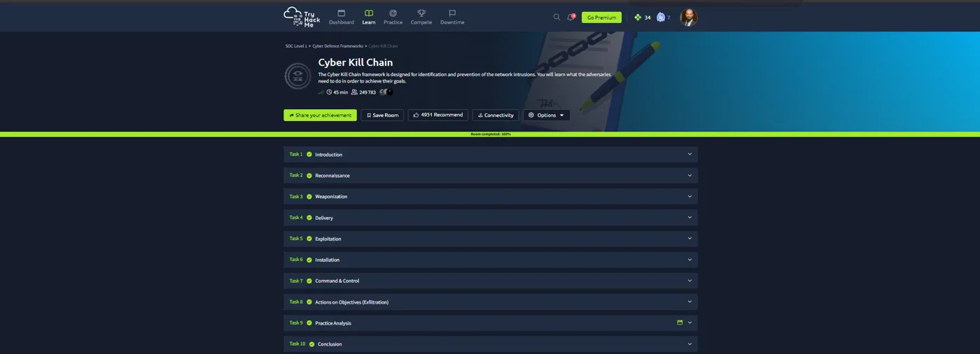Screen dimensions: 980x354
Task: Click the Task 3 completed checkmark
Action: point(309,197)
